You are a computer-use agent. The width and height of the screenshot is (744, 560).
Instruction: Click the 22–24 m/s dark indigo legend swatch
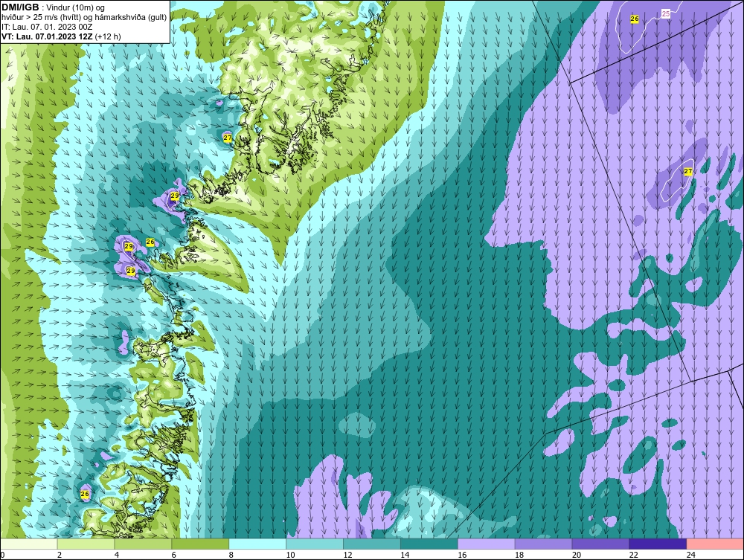[658, 544]
